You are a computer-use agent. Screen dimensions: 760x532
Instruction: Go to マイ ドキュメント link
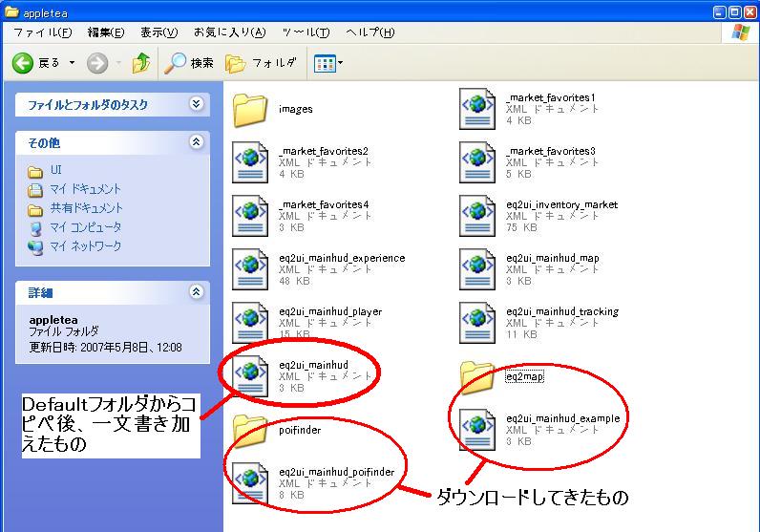pos(85,189)
